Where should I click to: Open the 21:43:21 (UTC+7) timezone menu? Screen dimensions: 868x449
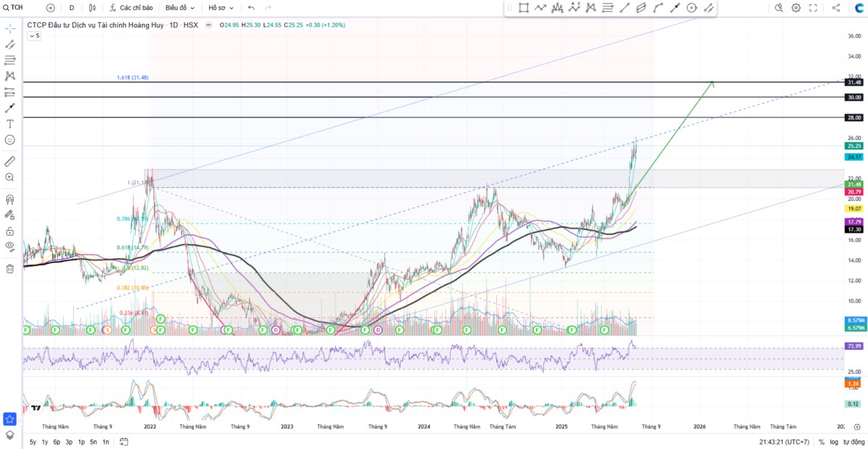click(784, 442)
